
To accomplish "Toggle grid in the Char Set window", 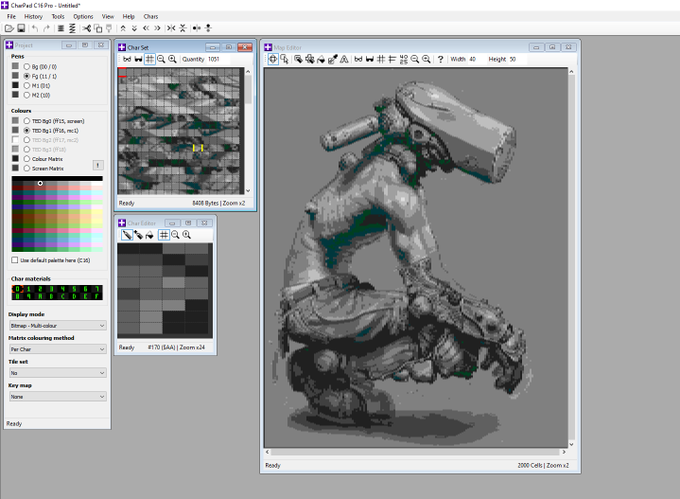I will point(150,59).
